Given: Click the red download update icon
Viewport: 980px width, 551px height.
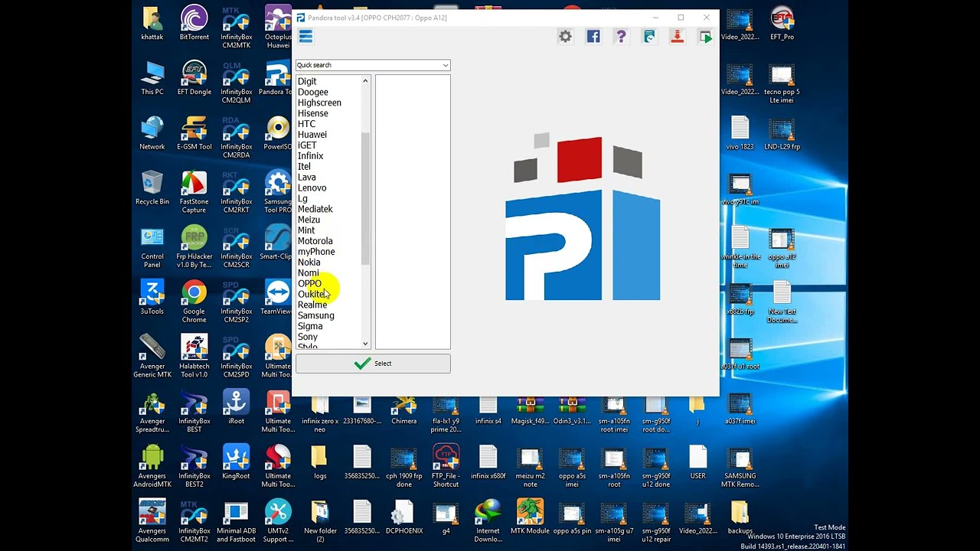Looking at the screenshot, I should point(677,37).
